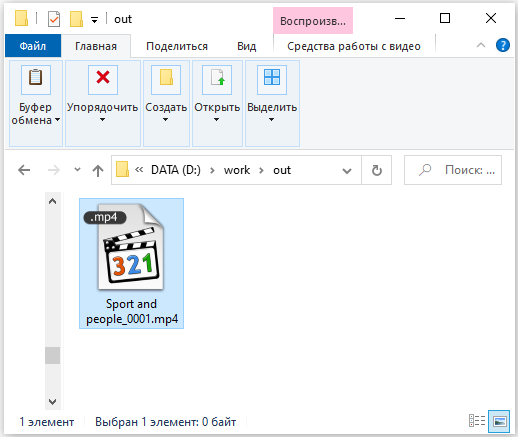This screenshot has width=518, height=437.
Task: Click the out segment in address path
Action: tap(282, 170)
